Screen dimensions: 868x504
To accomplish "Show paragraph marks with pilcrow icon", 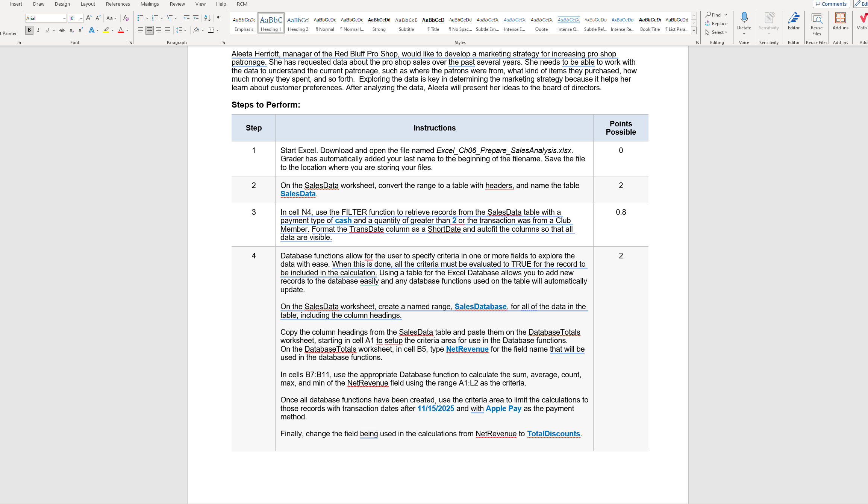I will pos(219,18).
